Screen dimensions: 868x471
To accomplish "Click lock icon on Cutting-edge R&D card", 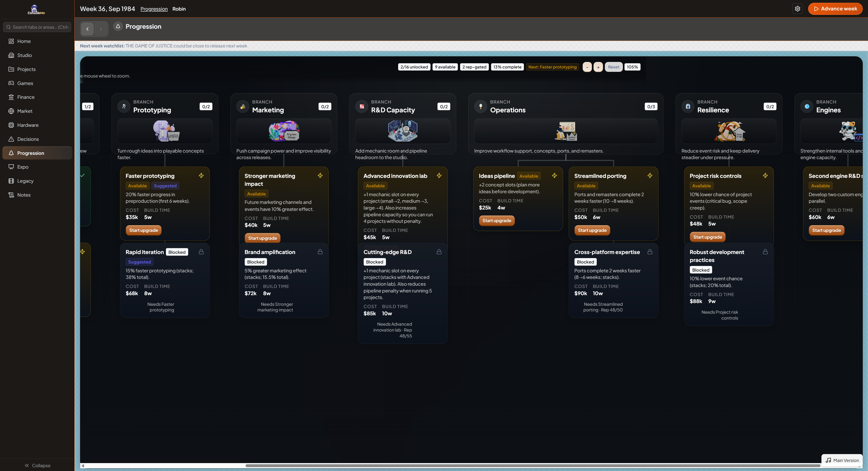I will [x=439, y=252].
